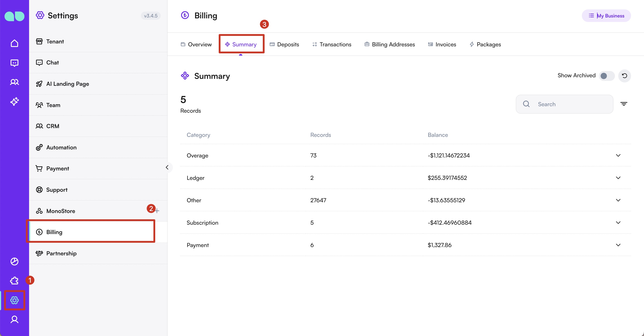Open the Automation settings item
644x336 pixels.
(x=61, y=147)
